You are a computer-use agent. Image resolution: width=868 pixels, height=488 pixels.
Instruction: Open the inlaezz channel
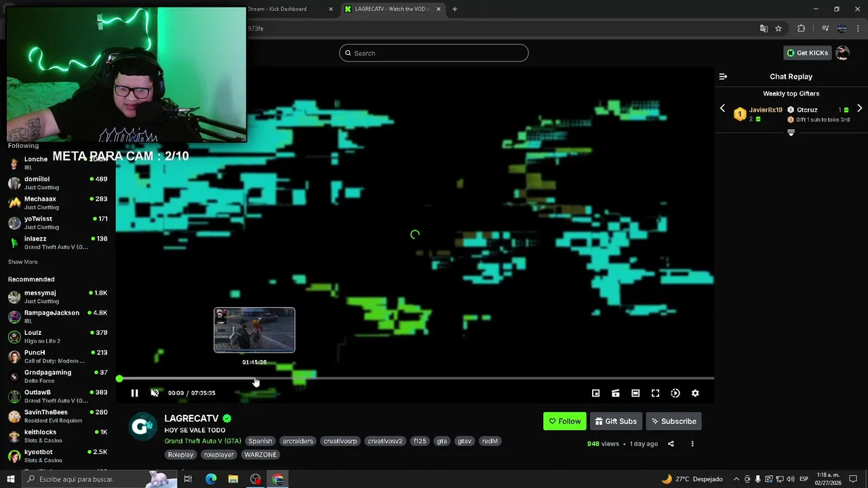pyautogui.click(x=58, y=243)
